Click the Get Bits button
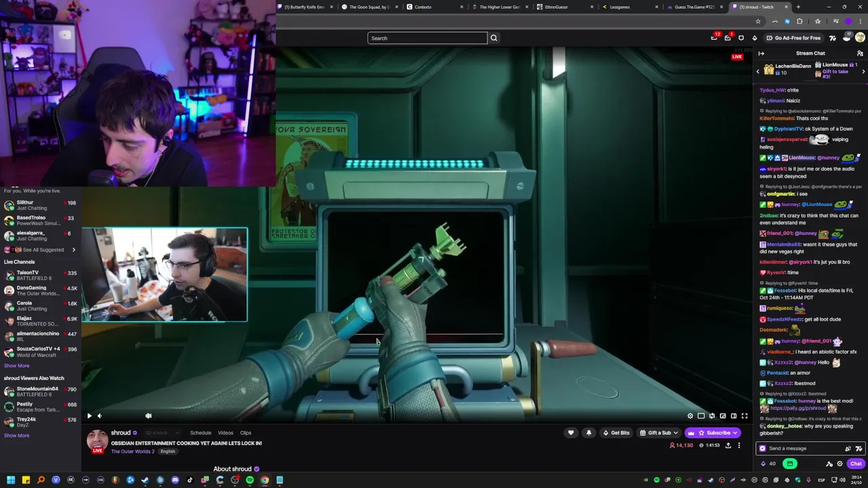Viewport: 868px width, 488px height. [616, 432]
